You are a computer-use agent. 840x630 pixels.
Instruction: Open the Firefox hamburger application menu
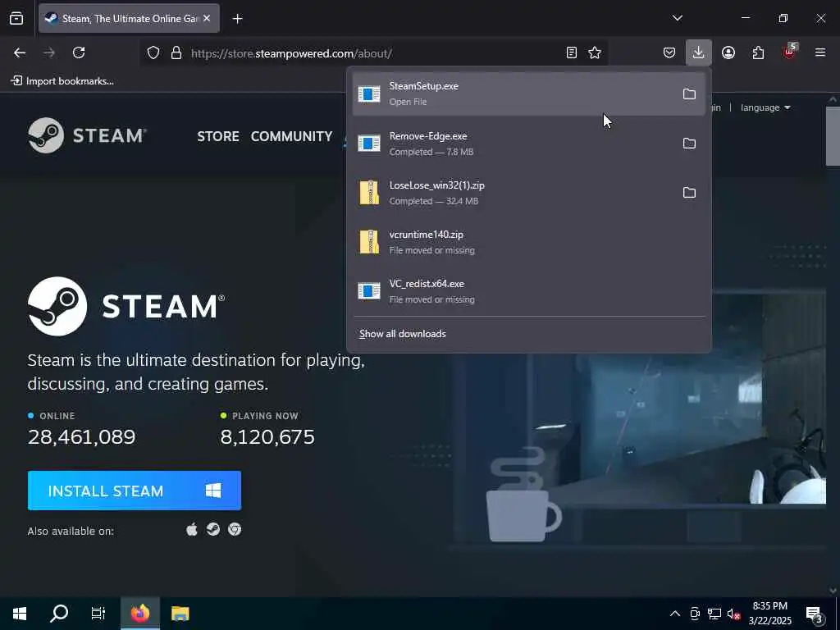pyautogui.click(x=820, y=52)
